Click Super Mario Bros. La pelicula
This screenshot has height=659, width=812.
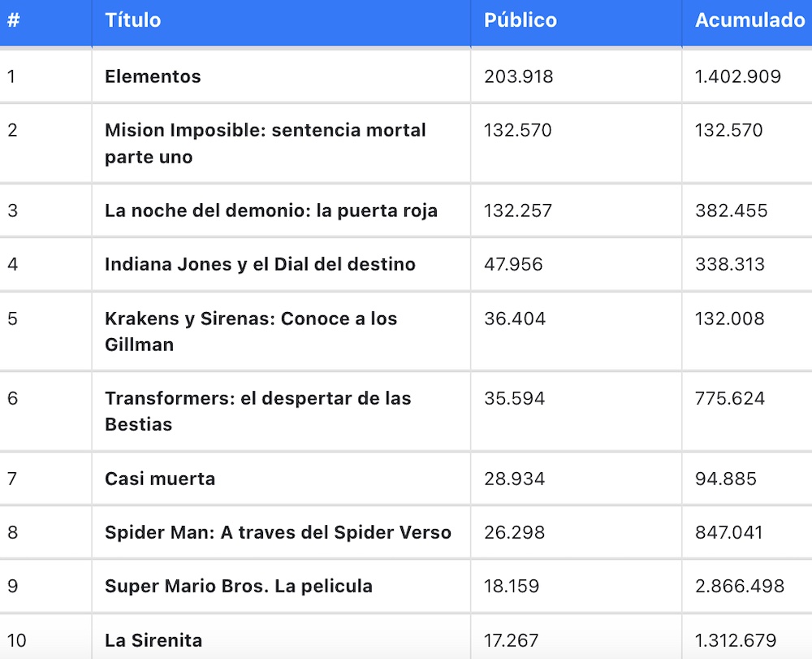tap(239, 587)
